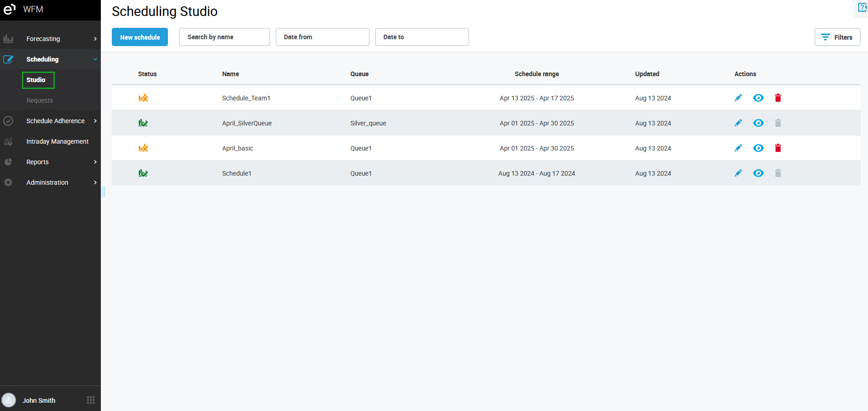
Task: Delete the April_basic schedule with trash icon
Action: [x=778, y=148]
